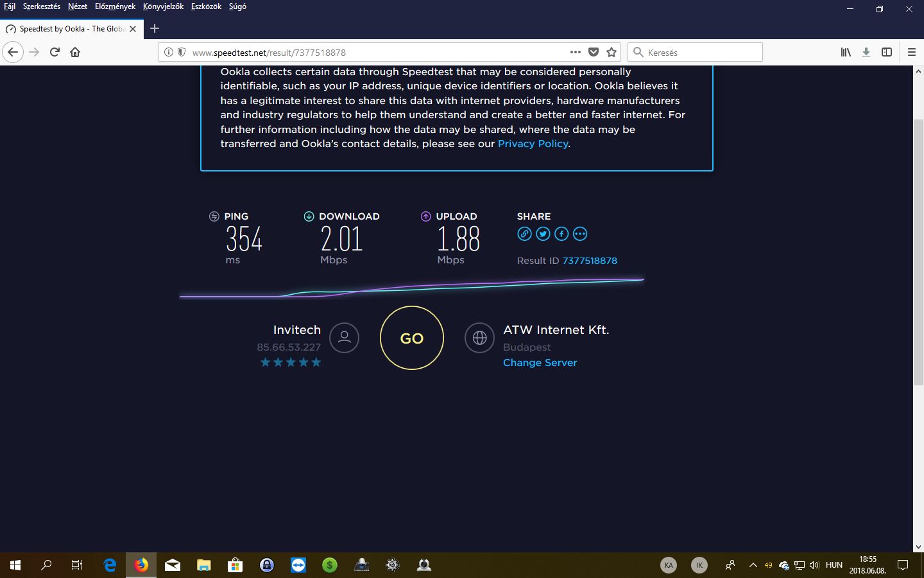Click the scrollbar down arrow
Screen dimensions: 924x578
tap(918, 547)
